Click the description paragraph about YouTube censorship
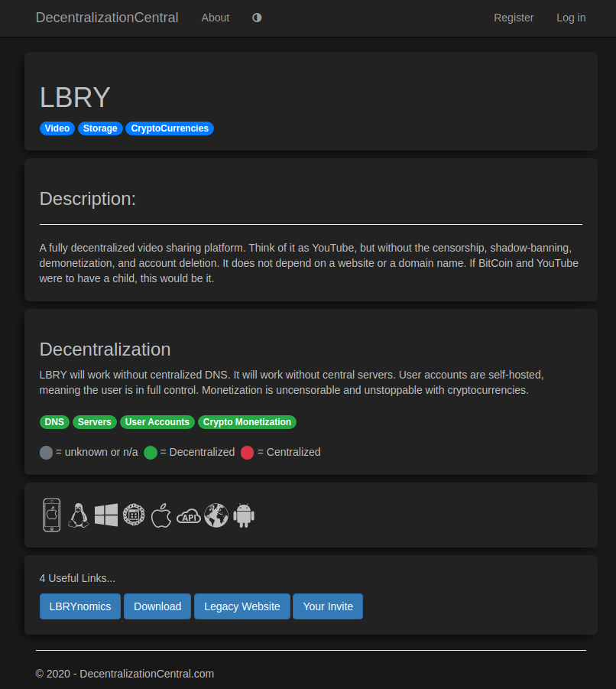The image size is (616, 689). point(309,263)
